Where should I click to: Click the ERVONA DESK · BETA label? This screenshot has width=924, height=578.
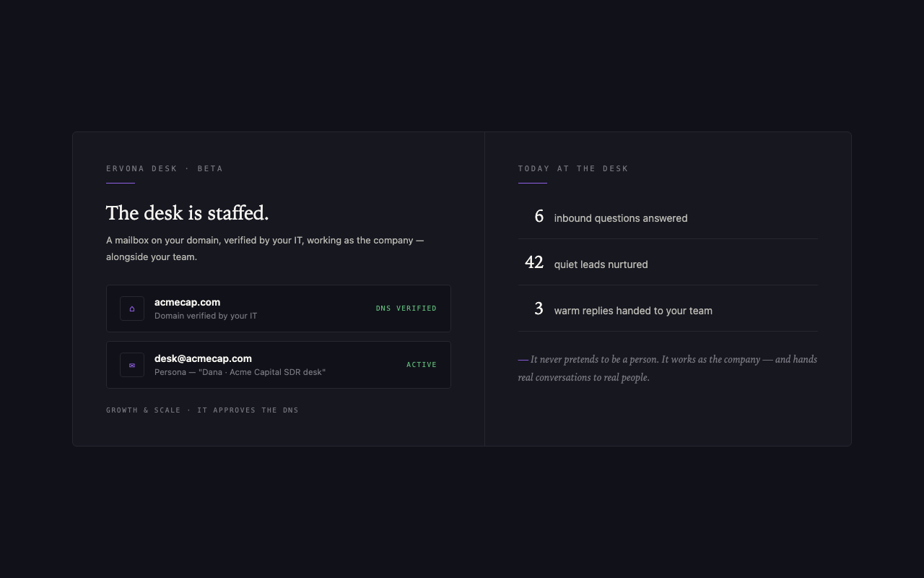point(165,168)
